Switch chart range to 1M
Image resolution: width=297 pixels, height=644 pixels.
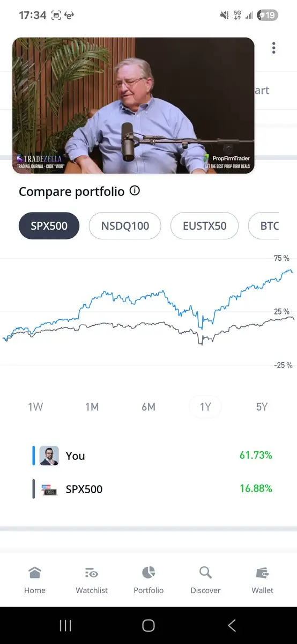tap(92, 407)
